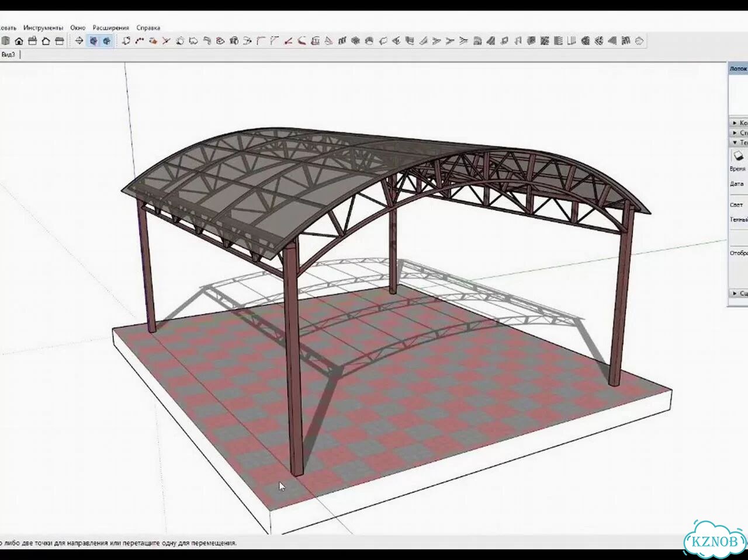
Task: Click the status bar hint text
Action: 119,543
